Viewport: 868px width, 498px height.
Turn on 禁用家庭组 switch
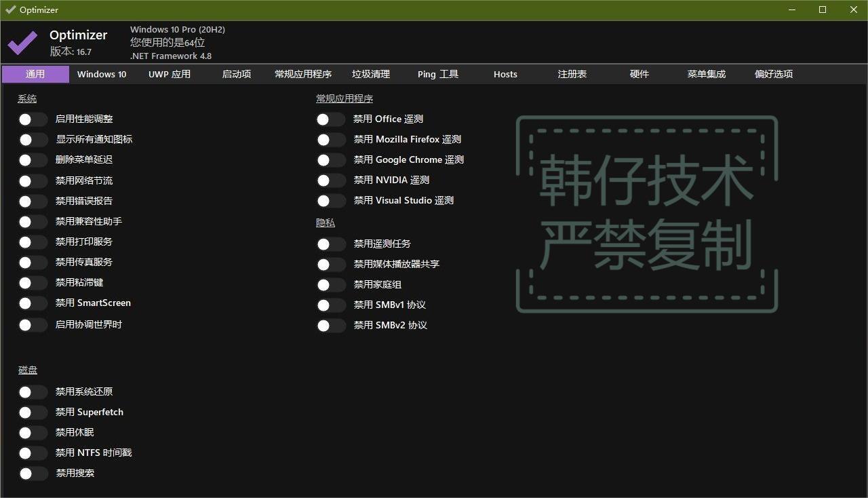pos(331,285)
